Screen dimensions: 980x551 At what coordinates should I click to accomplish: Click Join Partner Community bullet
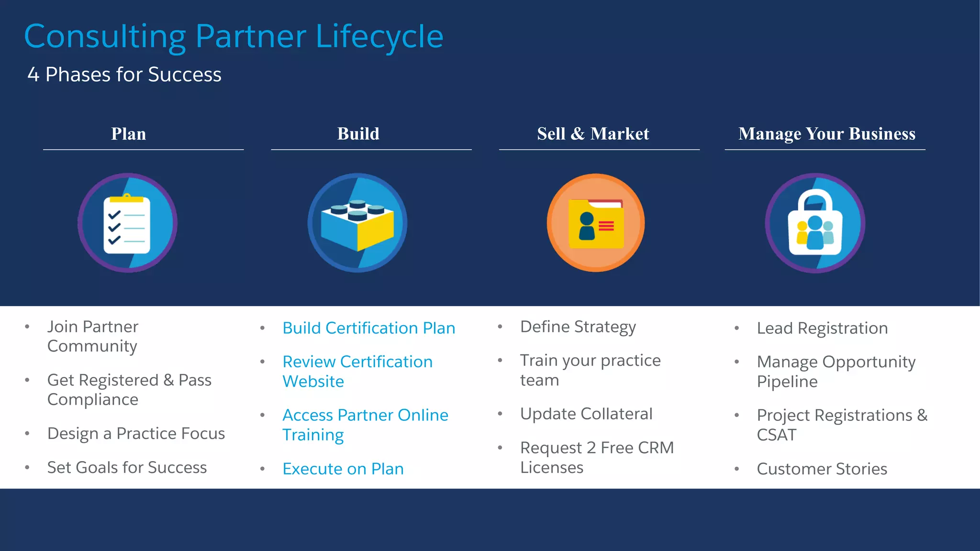93,336
